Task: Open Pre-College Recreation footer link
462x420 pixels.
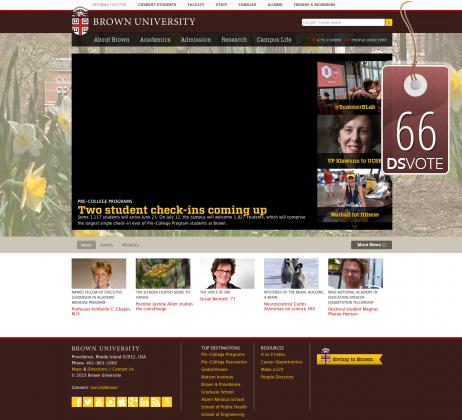Action: pos(224,362)
